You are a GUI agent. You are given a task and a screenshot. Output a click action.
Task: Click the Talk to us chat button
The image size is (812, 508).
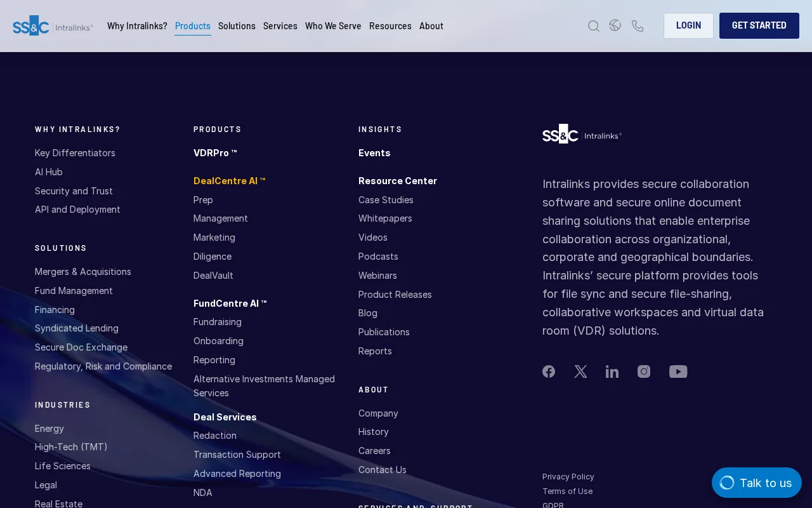(x=757, y=483)
